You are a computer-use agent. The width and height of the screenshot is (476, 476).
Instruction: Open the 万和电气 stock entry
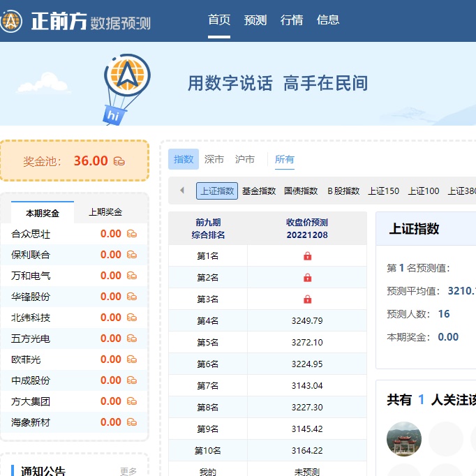(x=31, y=276)
